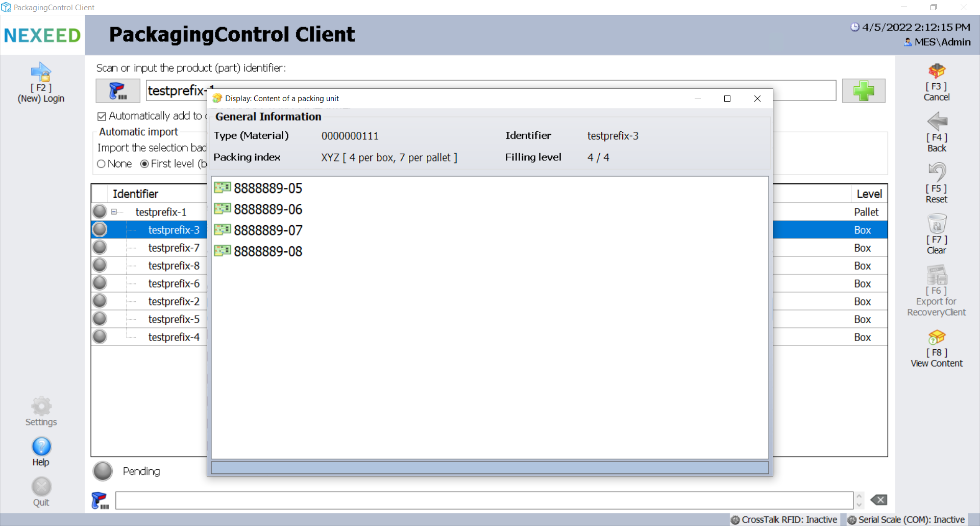980x526 pixels.
Task: Select the testprefix-7 box row
Action: tap(174, 248)
